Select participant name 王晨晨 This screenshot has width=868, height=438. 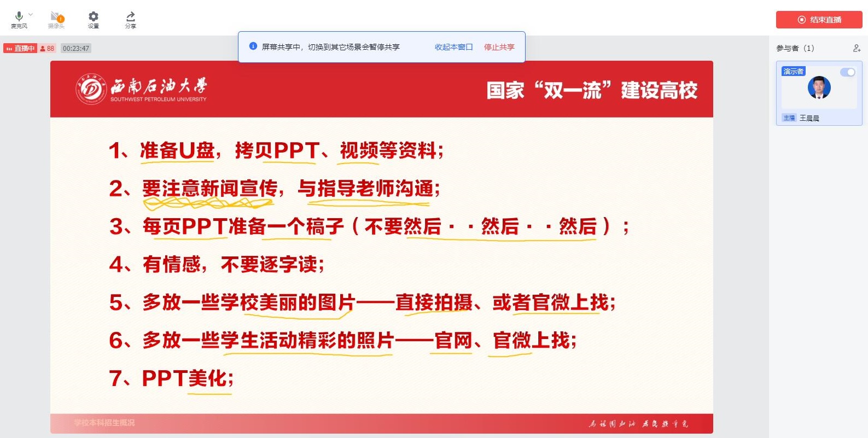click(x=809, y=118)
